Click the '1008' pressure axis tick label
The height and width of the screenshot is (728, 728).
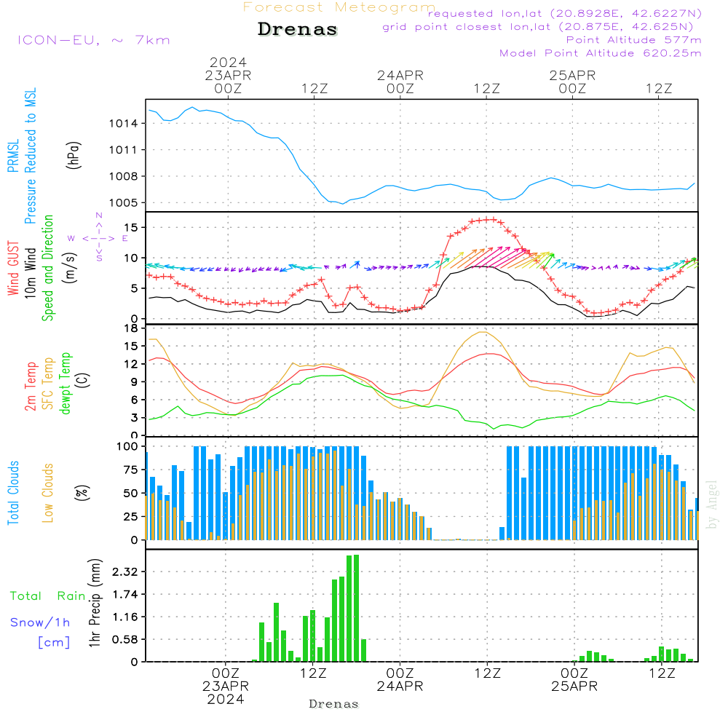(x=124, y=176)
